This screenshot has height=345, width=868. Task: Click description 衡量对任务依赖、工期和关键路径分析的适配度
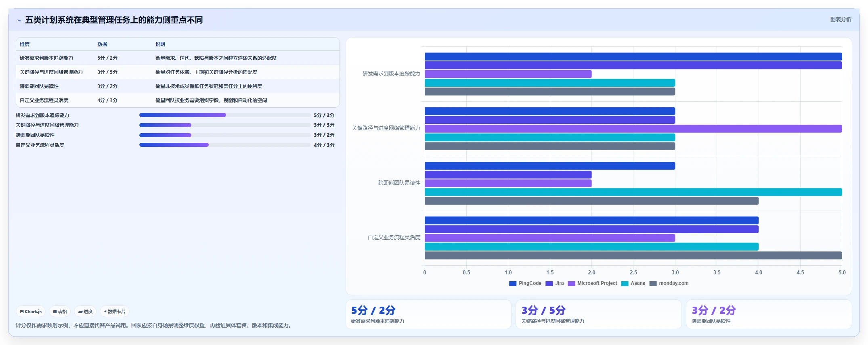(206, 72)
